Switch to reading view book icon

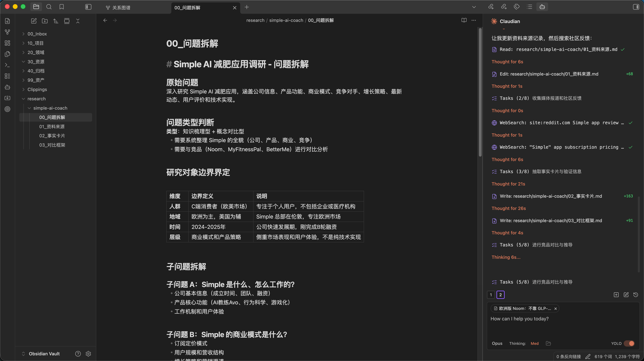[464, 20]
